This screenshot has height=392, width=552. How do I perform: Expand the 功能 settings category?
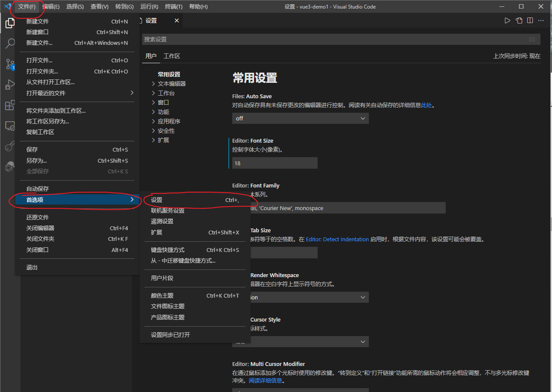click(x=160, y=112)
